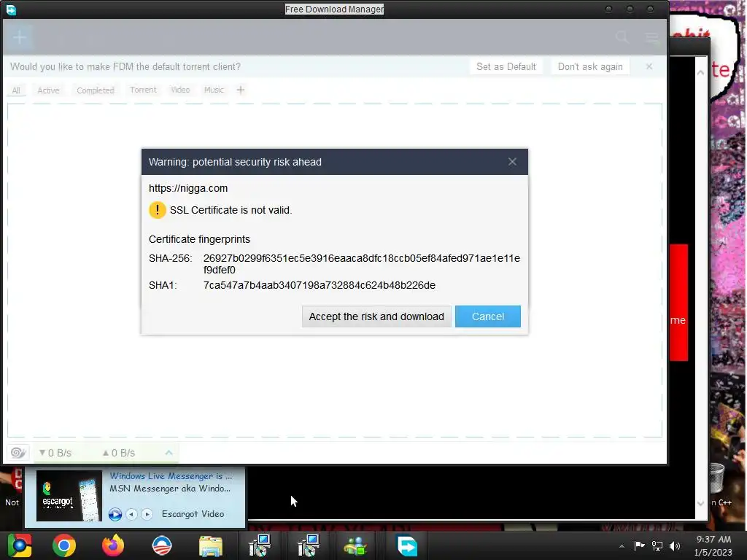The width and height of the screenshot is (747, 560).
Task: Choose Don't ask again option
Action: point(589,66)
